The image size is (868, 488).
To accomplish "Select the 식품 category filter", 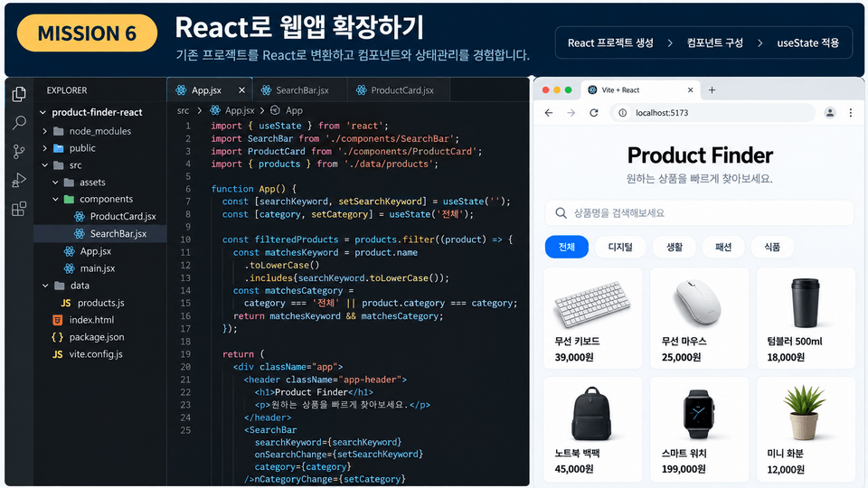I will click(772, 247).
